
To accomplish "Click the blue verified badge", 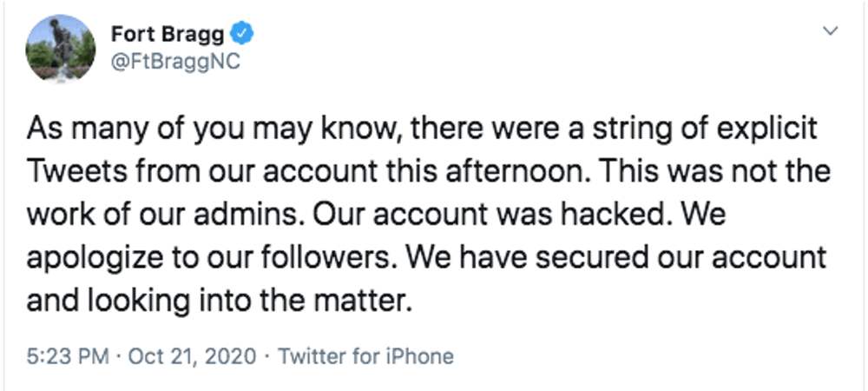I will coord(245,35).
